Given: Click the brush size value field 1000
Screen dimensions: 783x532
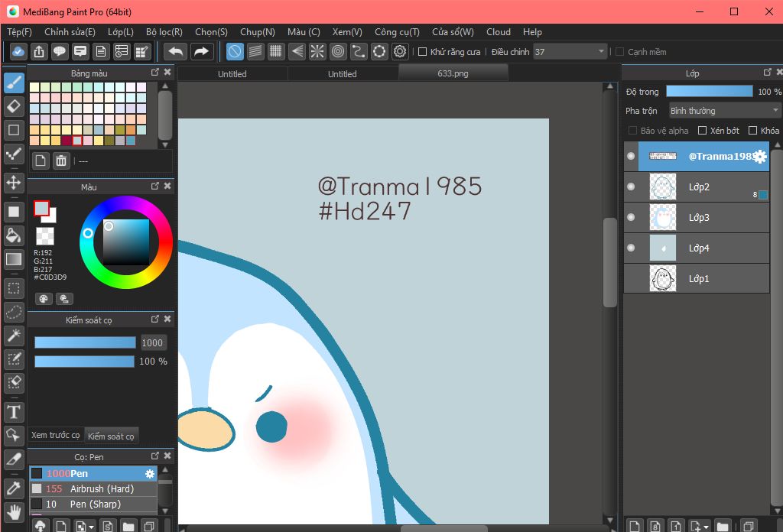Looking at the screenshot, I should click(x=152, y=343).
